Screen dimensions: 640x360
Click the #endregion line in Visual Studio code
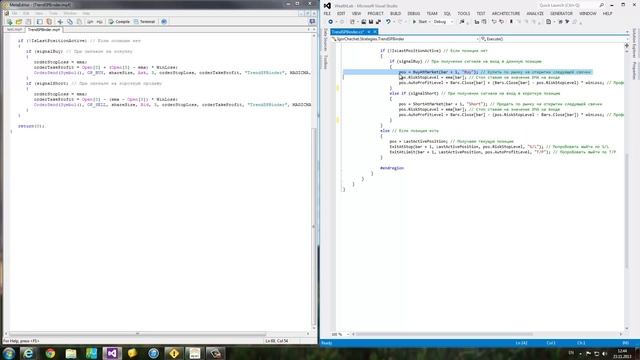pyautogui.click(x=392, y=168)
